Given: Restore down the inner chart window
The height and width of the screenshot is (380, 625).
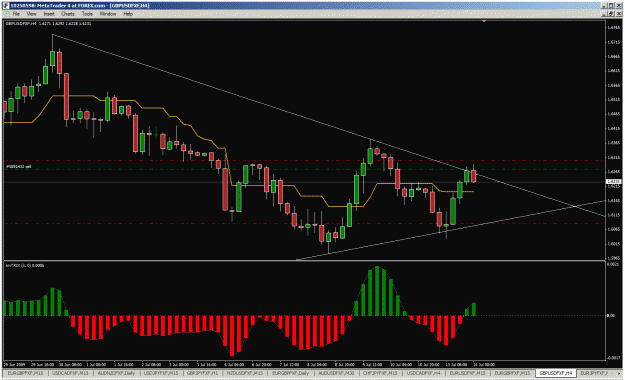Looking at the screenshot, I should click(611, 14).
